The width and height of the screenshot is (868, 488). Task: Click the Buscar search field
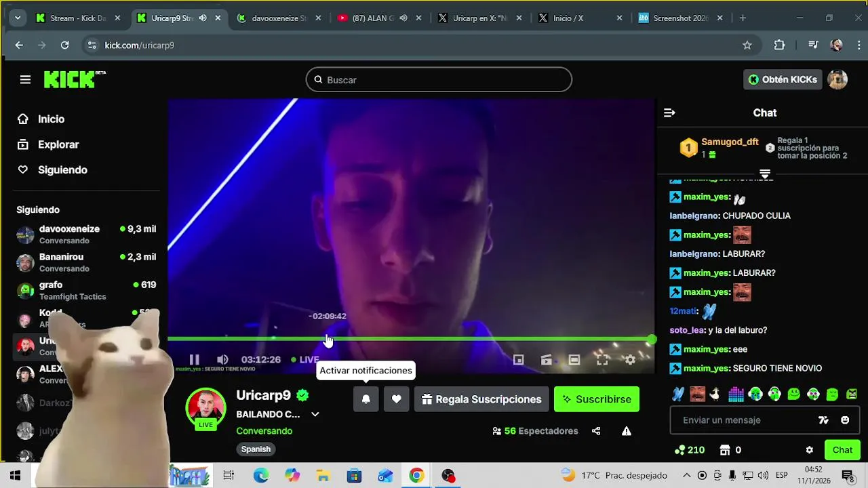coord(439,79)
